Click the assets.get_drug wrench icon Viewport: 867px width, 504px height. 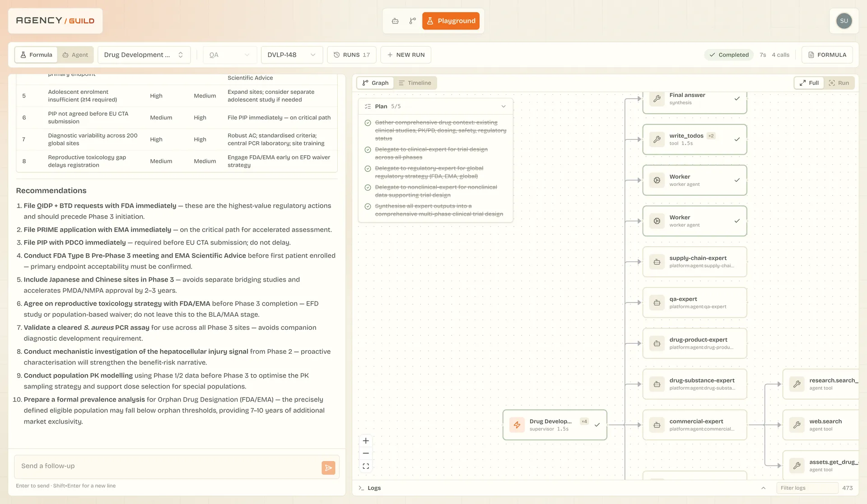(797, 466)
